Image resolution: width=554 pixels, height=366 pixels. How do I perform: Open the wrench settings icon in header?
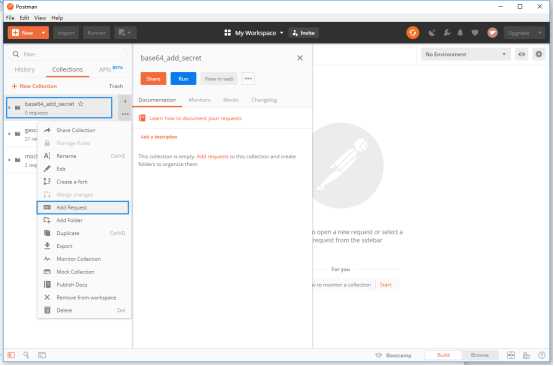click(x=447, y=33)
